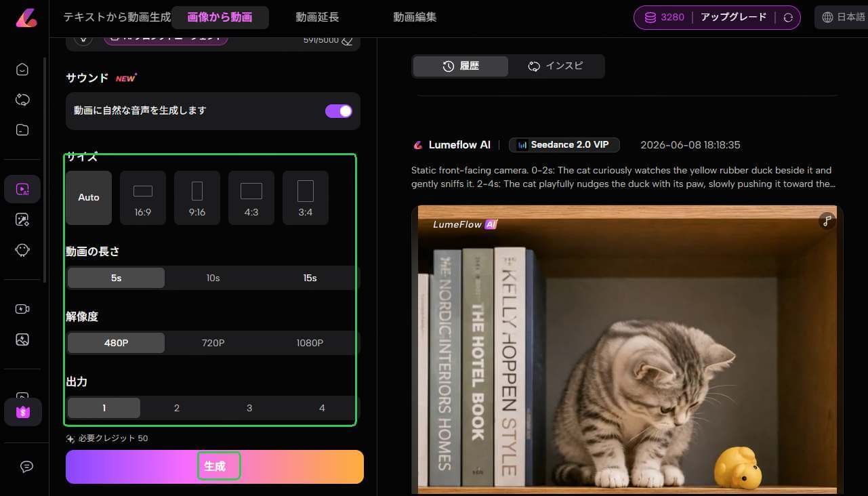The height and width of the screenshot is (496, 868).
Task: Choose the 9:16 aspect ratio
Action: (x=197, y=198)
